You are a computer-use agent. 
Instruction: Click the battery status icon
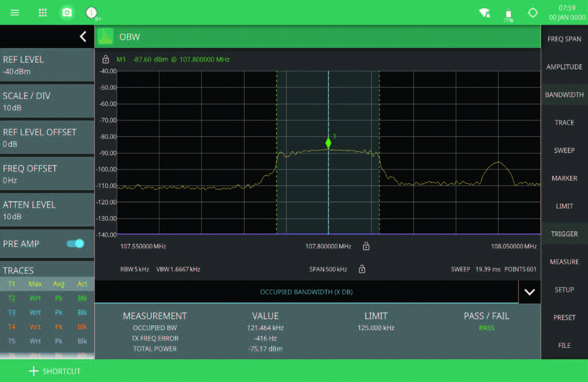(508, 14)
